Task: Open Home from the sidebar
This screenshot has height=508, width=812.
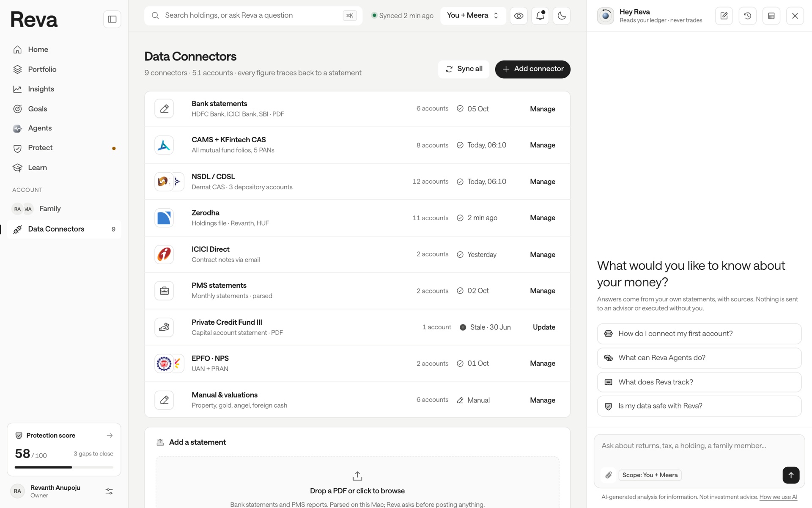Action: pos(64,50)
